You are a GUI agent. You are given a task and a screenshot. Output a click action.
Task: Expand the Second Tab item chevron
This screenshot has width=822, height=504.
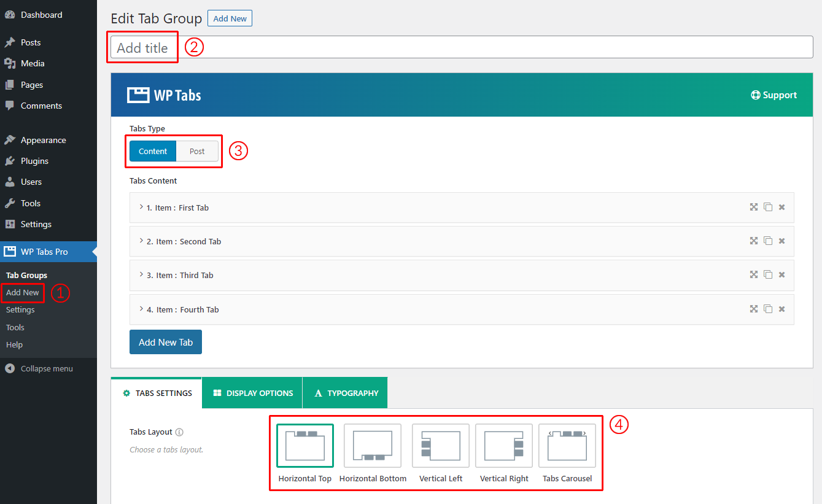tap(142, 241)
